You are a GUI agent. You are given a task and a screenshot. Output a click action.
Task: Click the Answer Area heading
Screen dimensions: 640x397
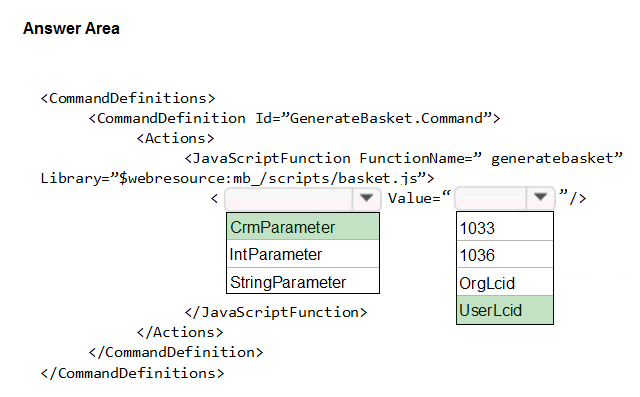click(x=71, y=29)
